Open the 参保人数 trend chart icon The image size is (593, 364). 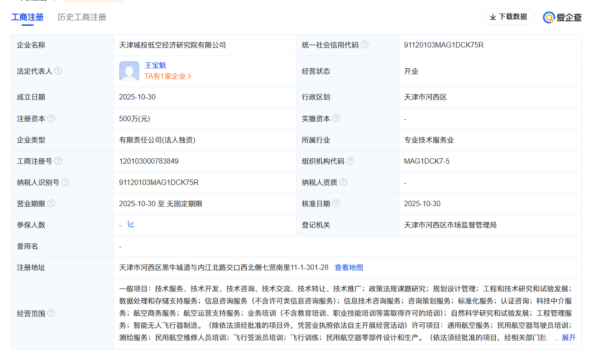131,224
